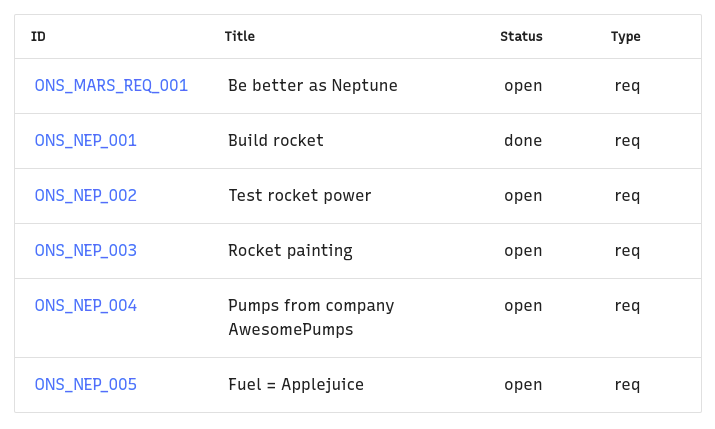Open the ONS_MARS_REQ_001 link
The image size is (715, 429).
click(x=111, y=86)
